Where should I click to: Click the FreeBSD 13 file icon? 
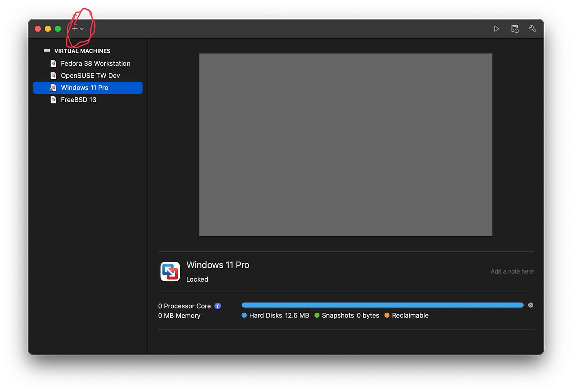pos(53,100)
